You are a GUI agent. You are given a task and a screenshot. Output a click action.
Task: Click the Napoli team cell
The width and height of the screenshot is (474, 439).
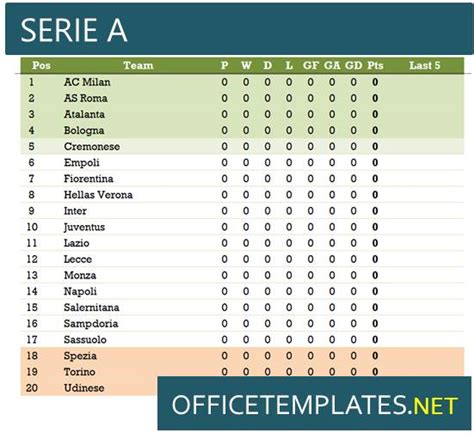(80, 291)
